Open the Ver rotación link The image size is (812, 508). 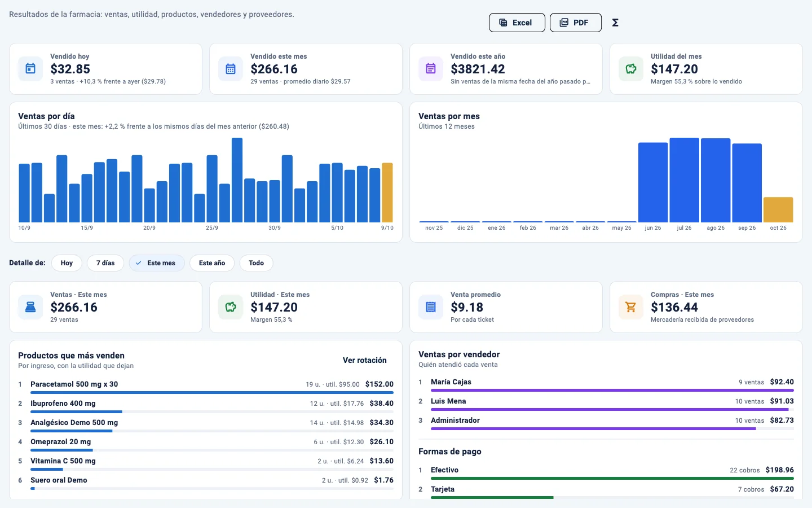tap(365, 360)
